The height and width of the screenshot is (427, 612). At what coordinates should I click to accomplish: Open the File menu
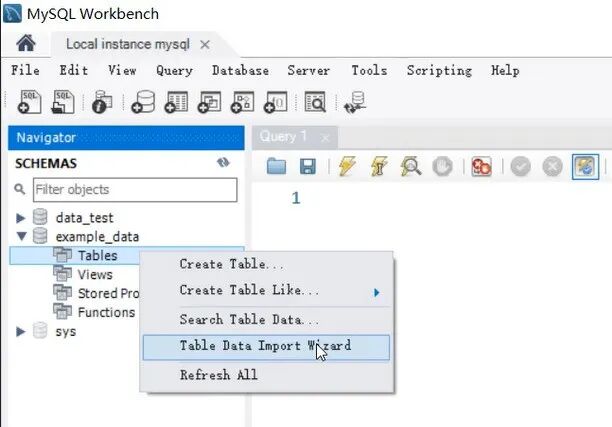[x=25, y=71]
